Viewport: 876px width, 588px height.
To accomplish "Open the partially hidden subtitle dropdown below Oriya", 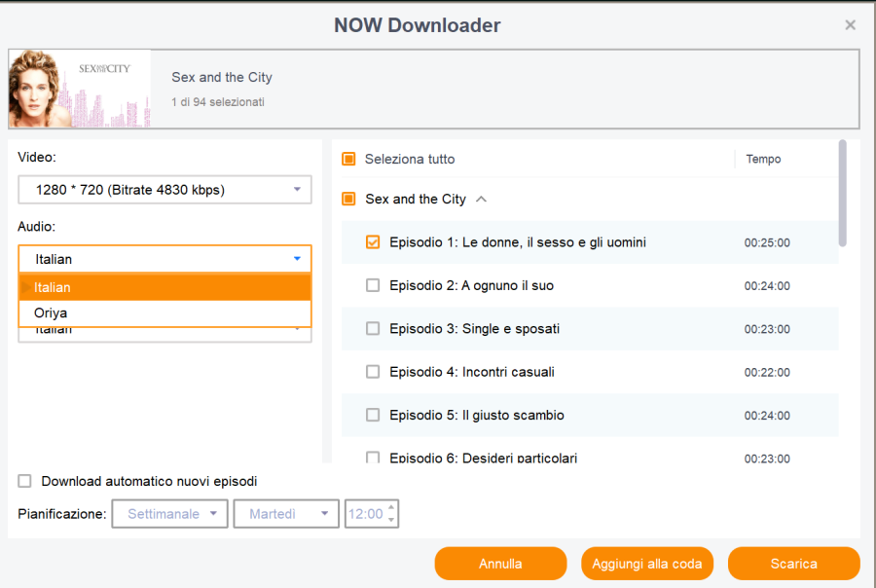I will click(x=164, y=334).
